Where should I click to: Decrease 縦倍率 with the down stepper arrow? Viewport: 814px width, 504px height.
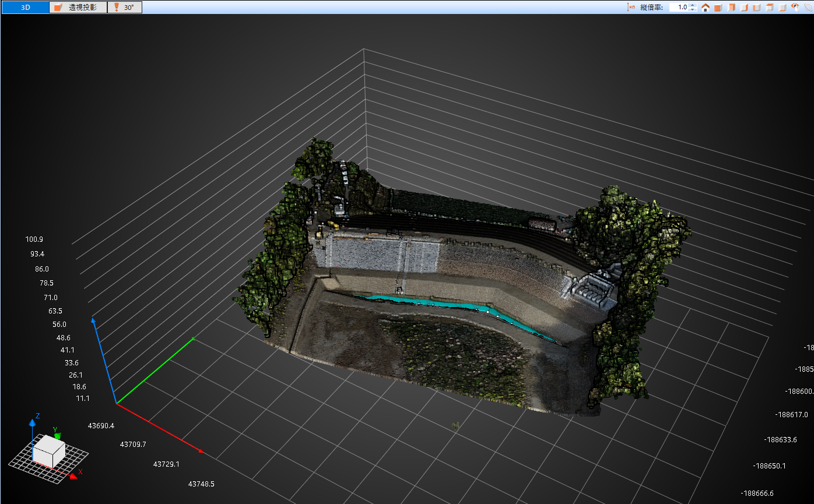(x=692, y=10)
